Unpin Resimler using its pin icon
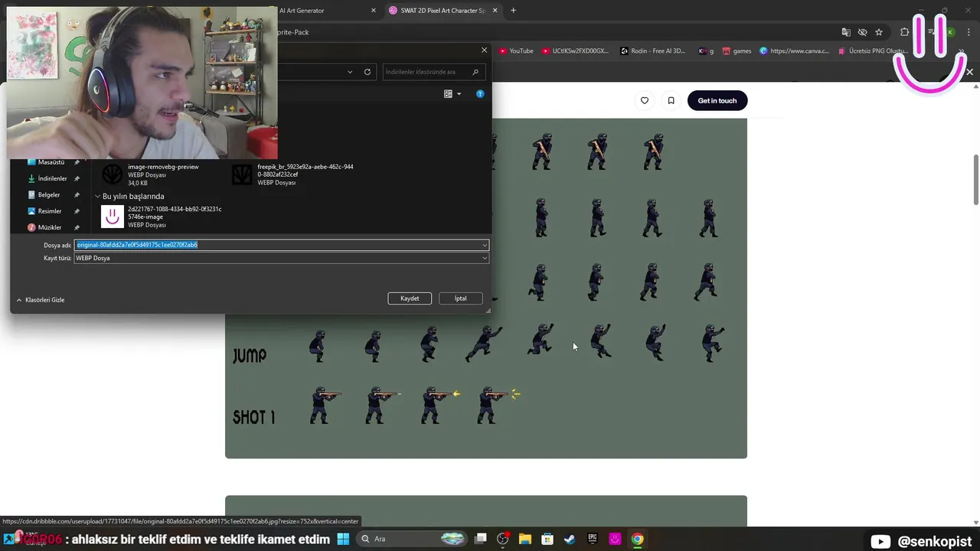The width and height of the screenshot is (980, 551). pos(77,211)
